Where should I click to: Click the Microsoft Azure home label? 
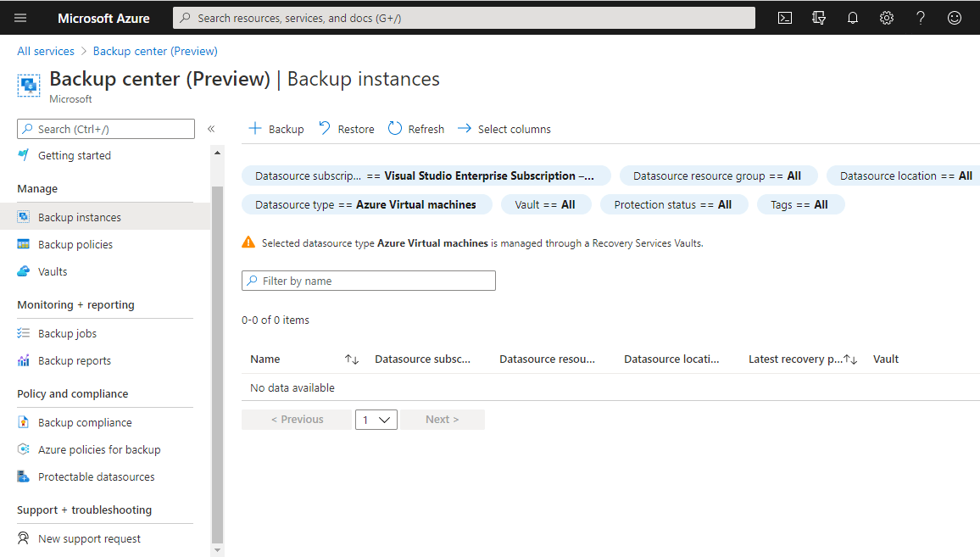tap(103, 18)
